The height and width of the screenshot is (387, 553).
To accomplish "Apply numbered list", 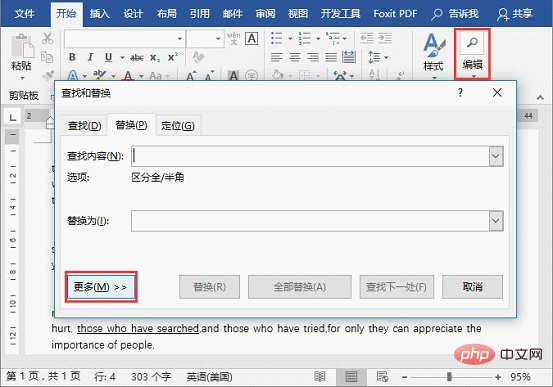I will (305, 38).
